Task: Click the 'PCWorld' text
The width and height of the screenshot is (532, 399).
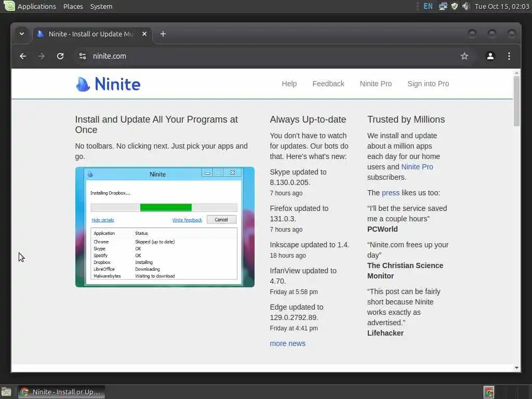Action: tap(382, 229)
